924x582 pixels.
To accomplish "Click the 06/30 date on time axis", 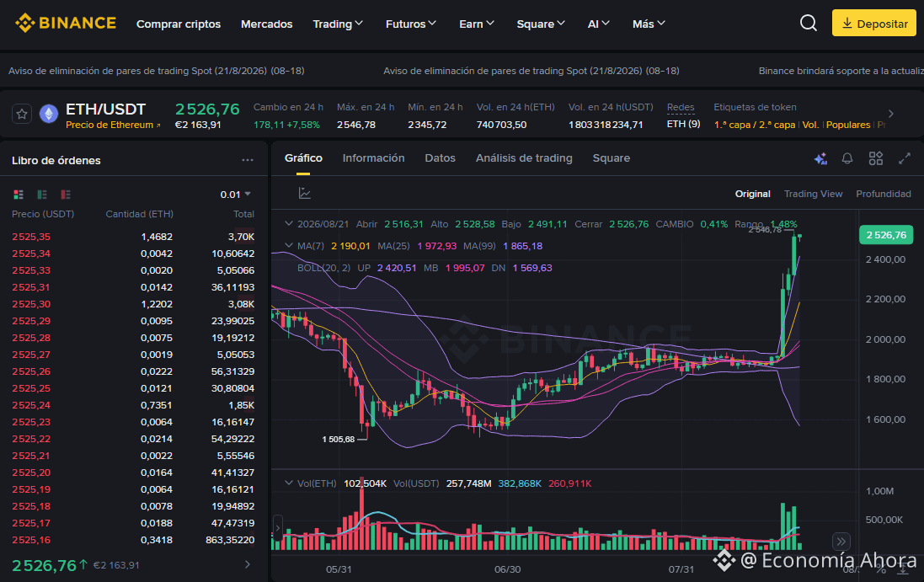I will [x=507, y=569].
